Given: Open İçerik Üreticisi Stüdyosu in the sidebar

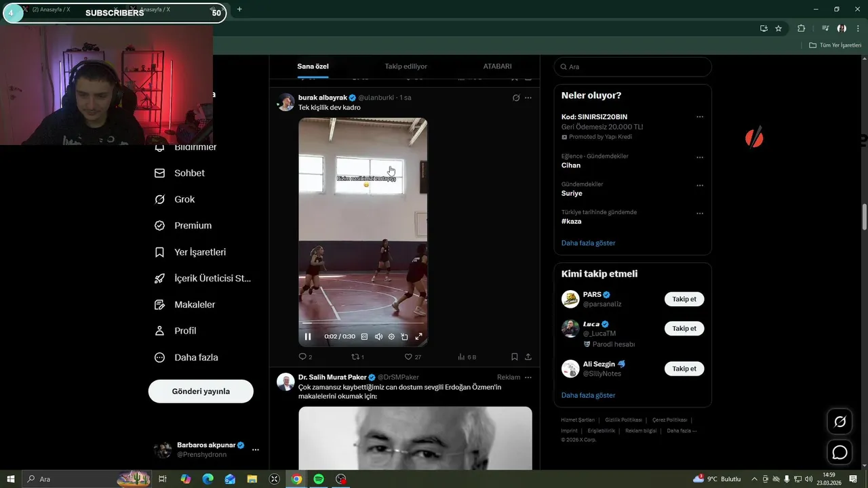Looking at the screenshot, I should [203, 279].
